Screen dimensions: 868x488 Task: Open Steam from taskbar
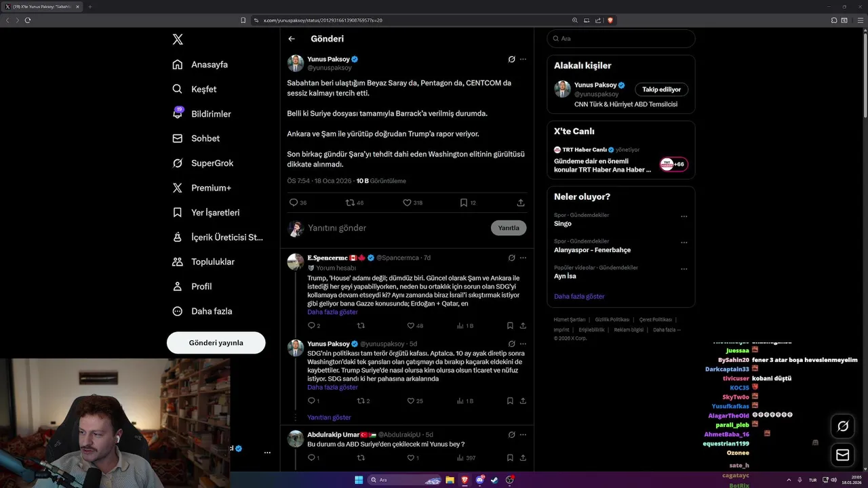[x=494, y=480]
